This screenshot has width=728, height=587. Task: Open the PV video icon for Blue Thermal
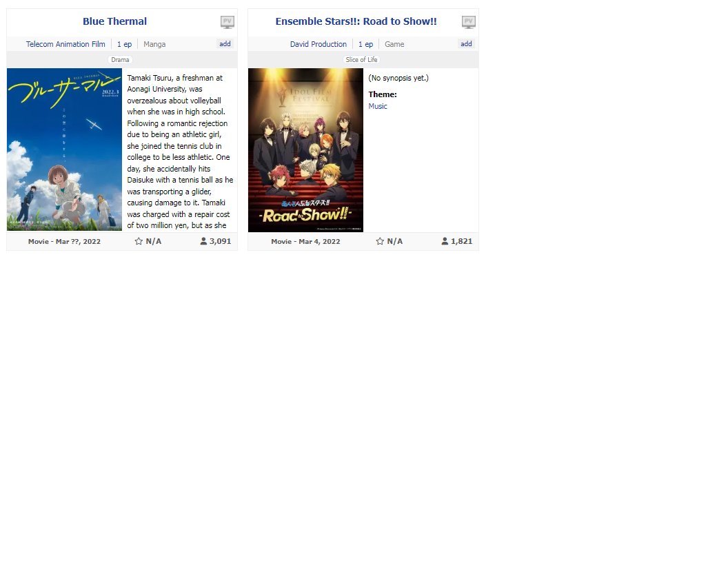coord(227,22)
